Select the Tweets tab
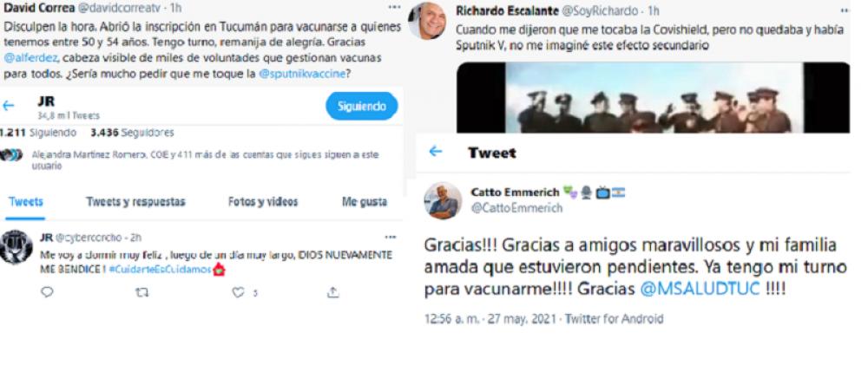 25,202
